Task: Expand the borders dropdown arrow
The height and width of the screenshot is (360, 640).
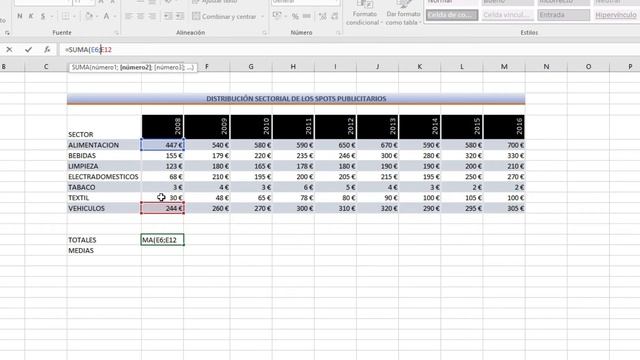Action: pos(75,17)
